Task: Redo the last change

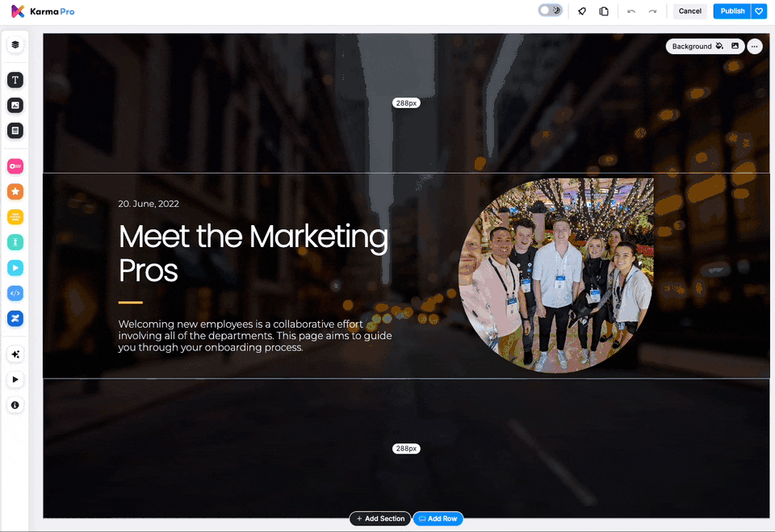Action: 653,11
